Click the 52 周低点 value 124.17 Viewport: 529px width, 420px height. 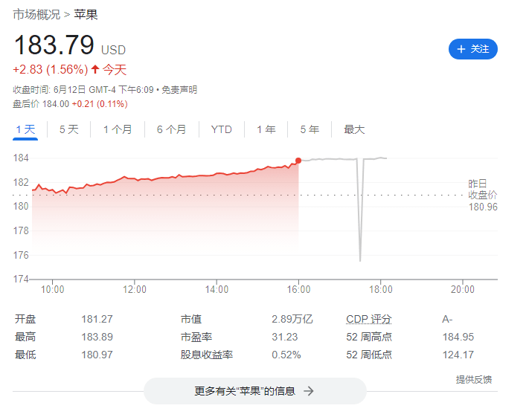tap(458, 355)
